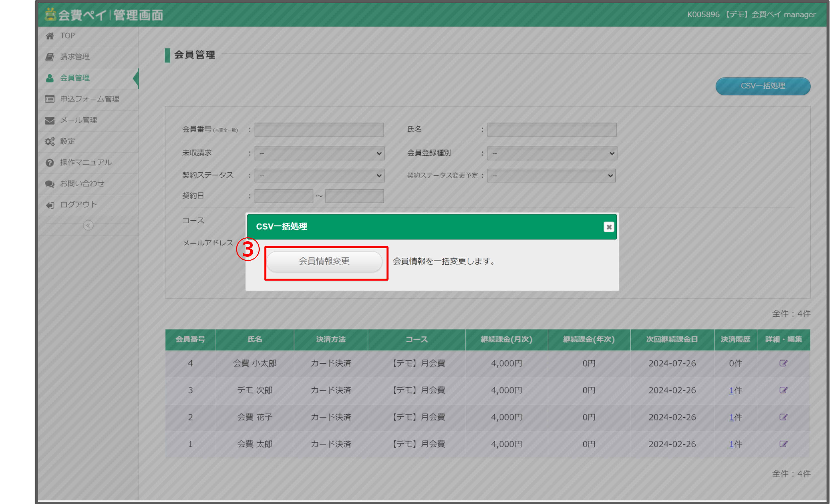Select 申込フォーム管理 menu item

[89, 99]
